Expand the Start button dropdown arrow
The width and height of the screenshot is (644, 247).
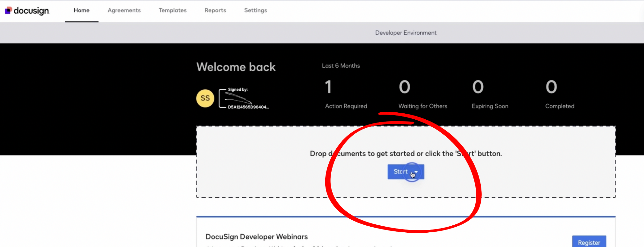pos(416,172)
